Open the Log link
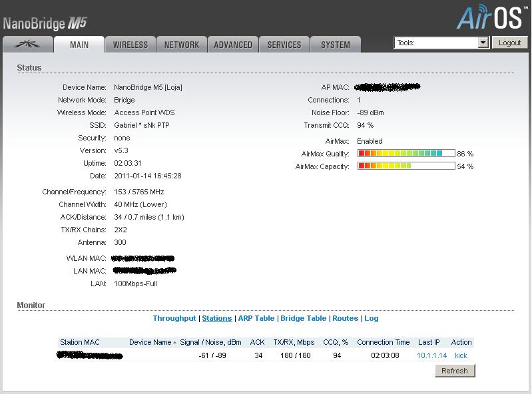Screen dimensions: 532x394 pos(372,318)
